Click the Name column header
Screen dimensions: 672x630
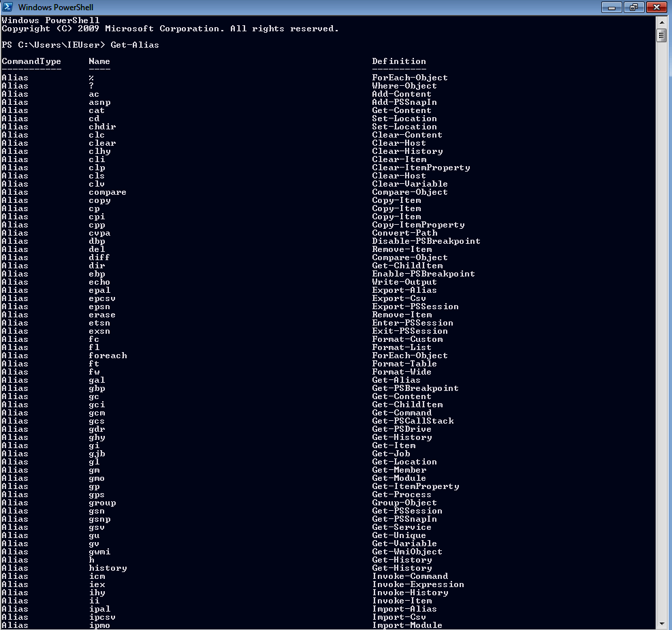99,61
